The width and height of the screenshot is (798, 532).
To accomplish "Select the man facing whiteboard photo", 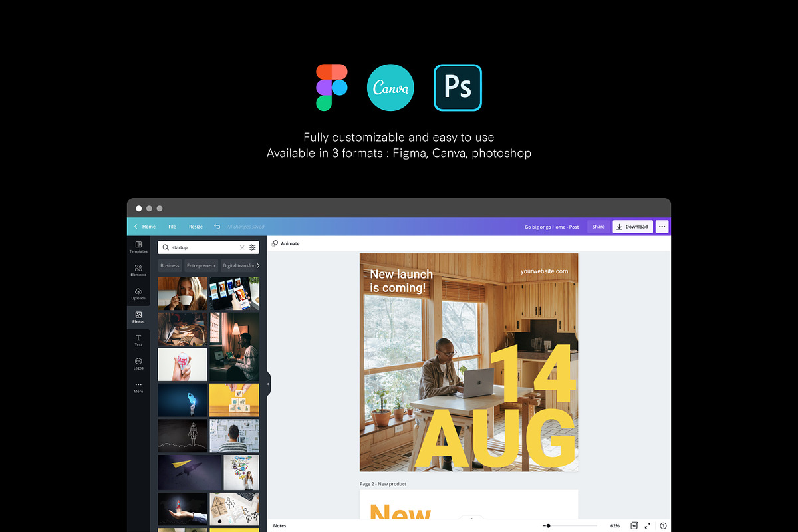I will click(x=234, y=436).
